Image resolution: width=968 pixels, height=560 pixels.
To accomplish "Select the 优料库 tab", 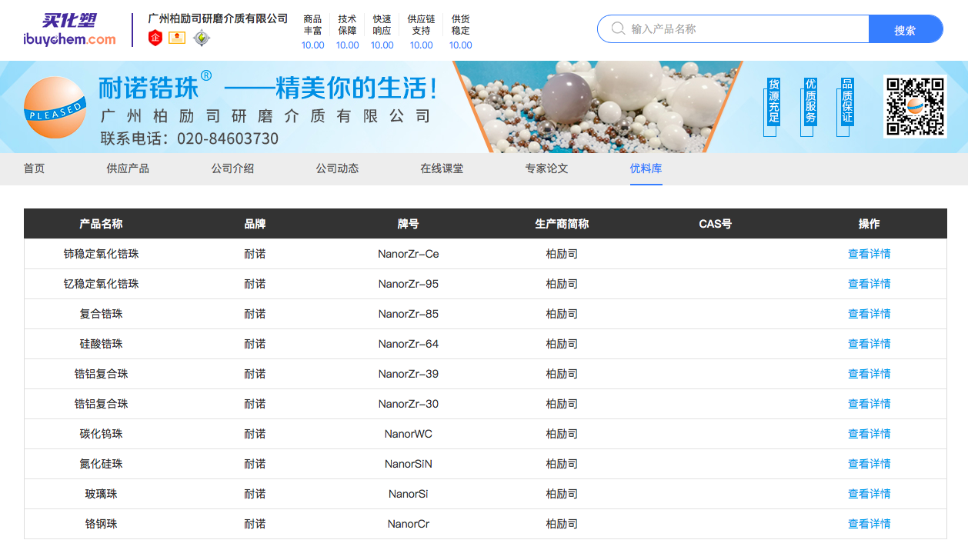I will pyautogui.click(x=646, y=168).
